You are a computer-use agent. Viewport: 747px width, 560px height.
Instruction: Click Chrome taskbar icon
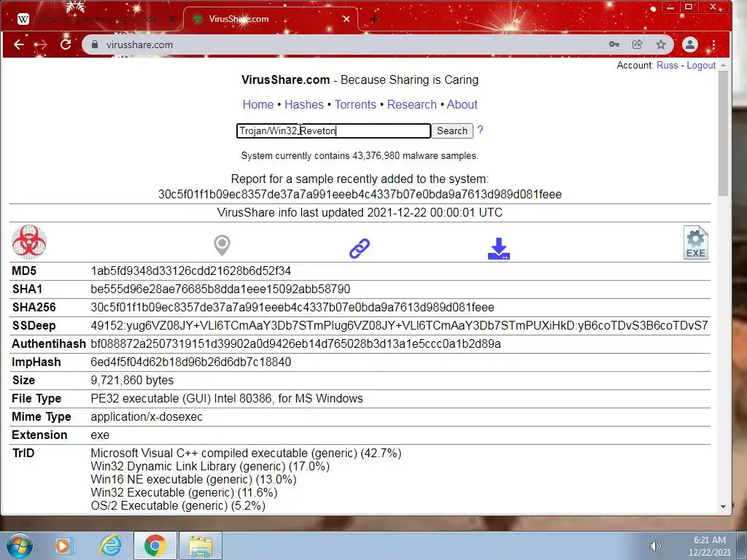click(x=155, y=545)
